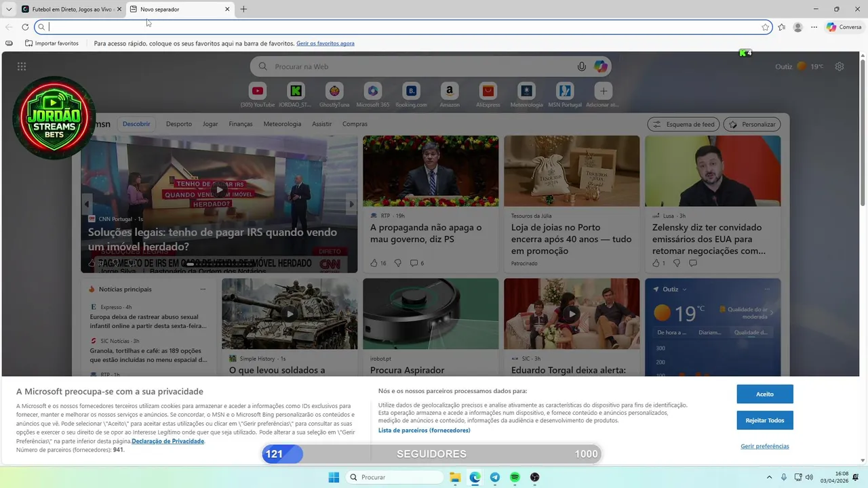
Task: Open the MSN Portugal quick link
Action: coord(565,91)
